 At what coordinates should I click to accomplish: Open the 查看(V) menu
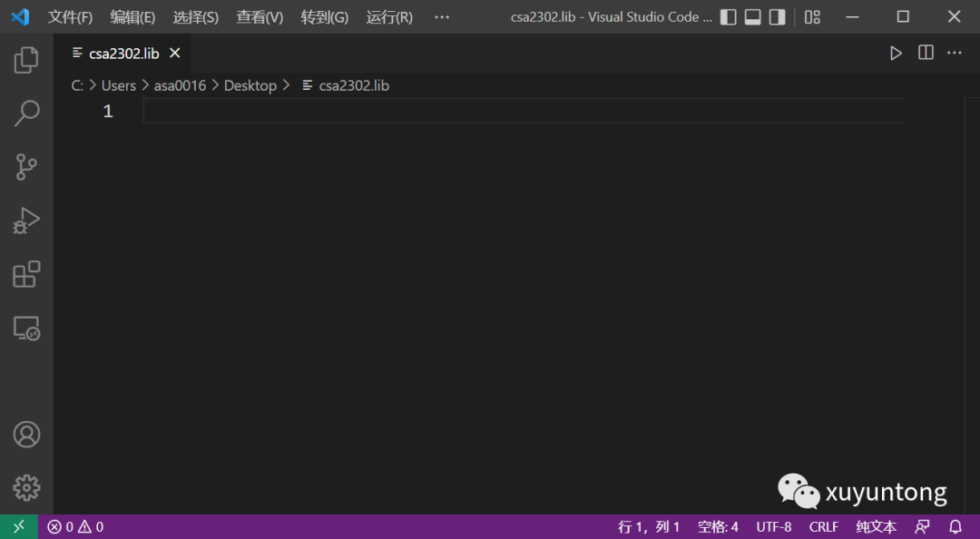260,17
